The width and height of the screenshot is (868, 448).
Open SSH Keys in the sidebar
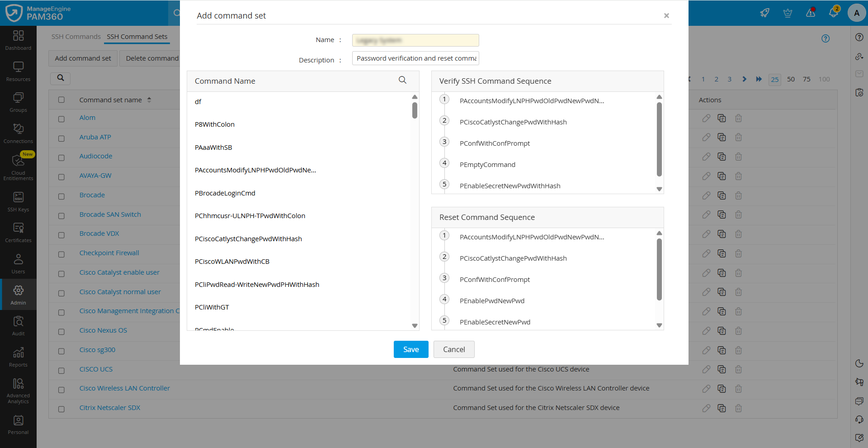click(18, 201)
